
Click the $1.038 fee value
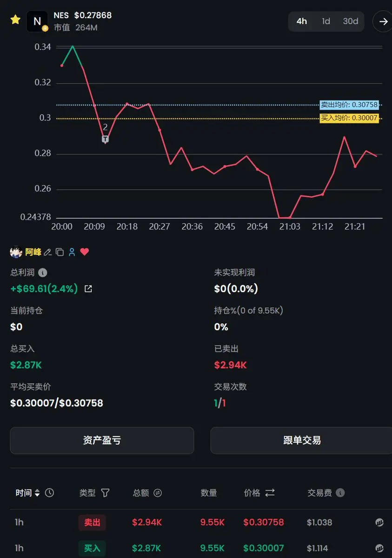pyautogui.click(x=319, y=523)
